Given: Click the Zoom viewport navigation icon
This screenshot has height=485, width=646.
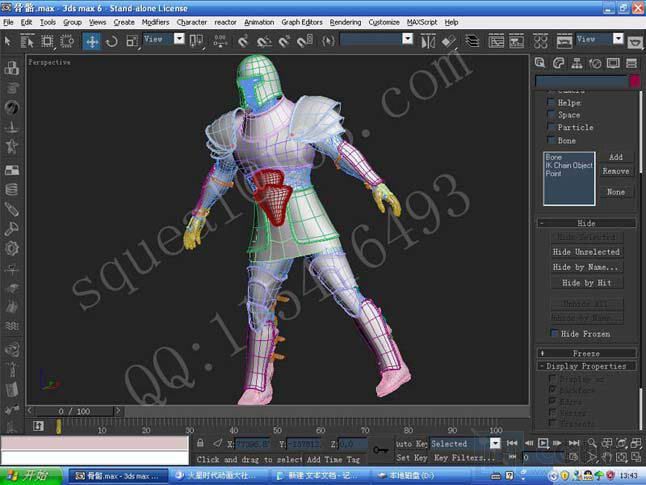Looking at the screenshot, I should coord(592,443).
